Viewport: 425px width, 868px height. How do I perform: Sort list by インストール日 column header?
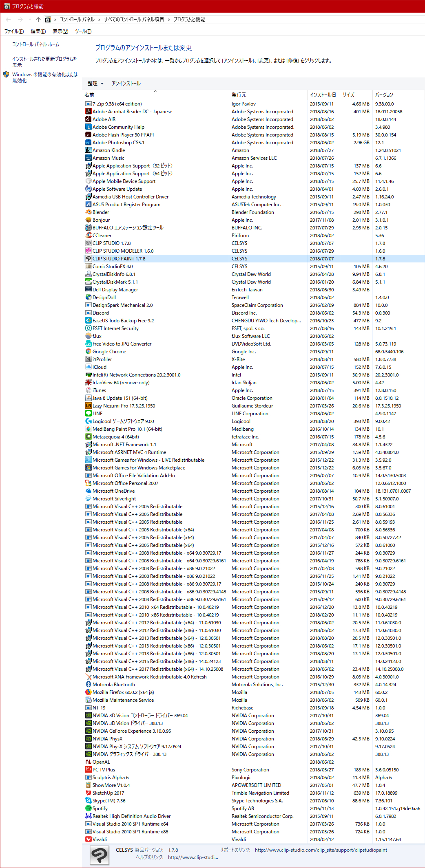tap(324, 95)
